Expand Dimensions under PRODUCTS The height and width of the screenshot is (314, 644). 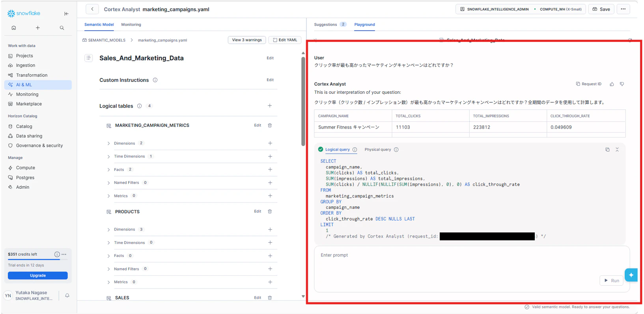108,230
